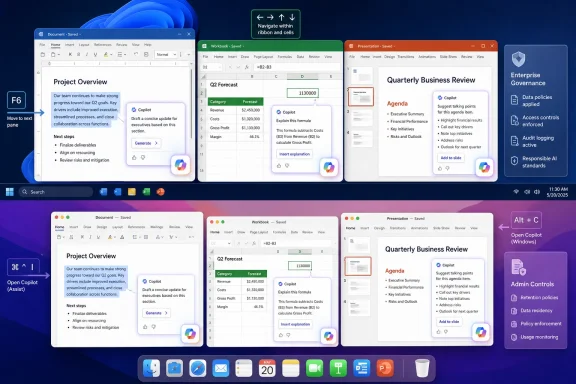This screenshot has width=576, height=384.
Task: Open File Explorer from the Windows taskbar
Action: (132, 192)
